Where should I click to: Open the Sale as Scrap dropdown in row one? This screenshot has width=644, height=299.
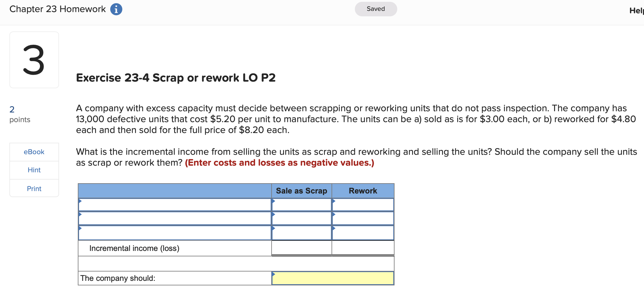[301, 205]
